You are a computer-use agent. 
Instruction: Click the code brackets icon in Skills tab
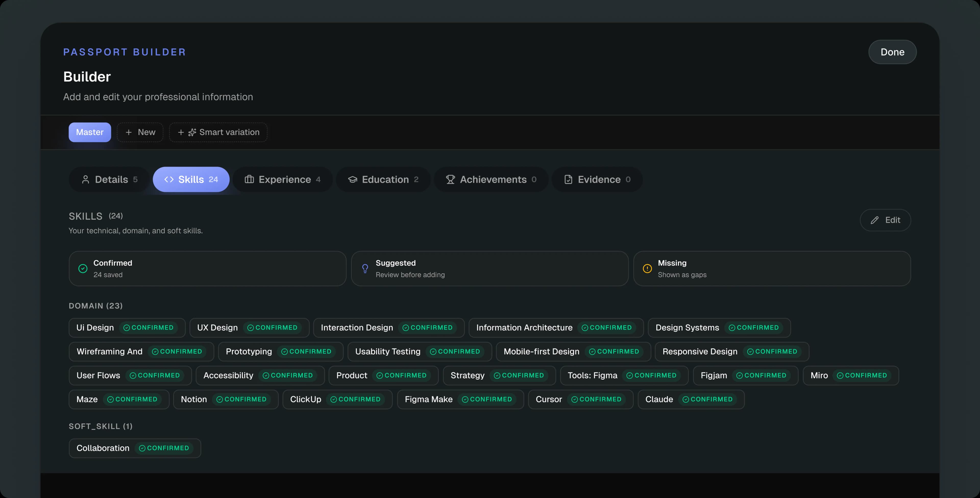point(169,180)
